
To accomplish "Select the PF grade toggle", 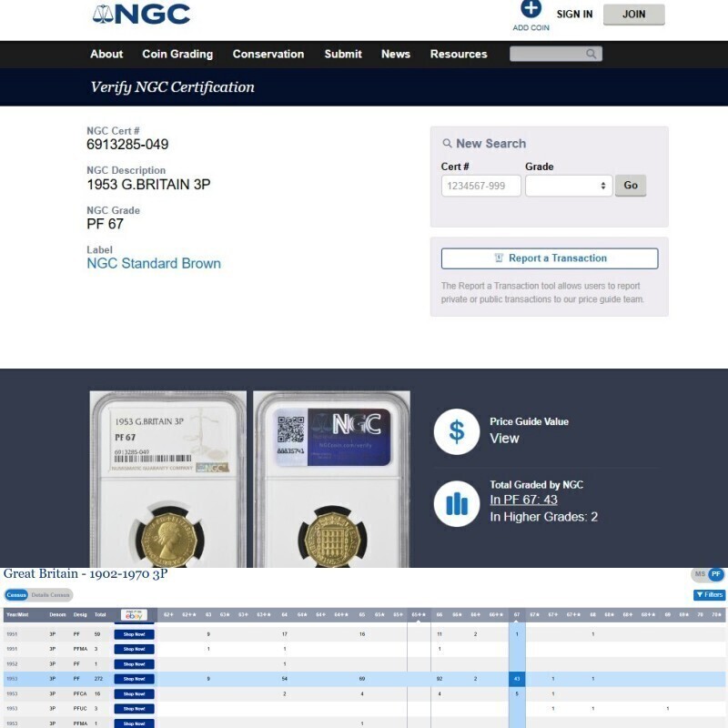I will [x=716, y=574].
